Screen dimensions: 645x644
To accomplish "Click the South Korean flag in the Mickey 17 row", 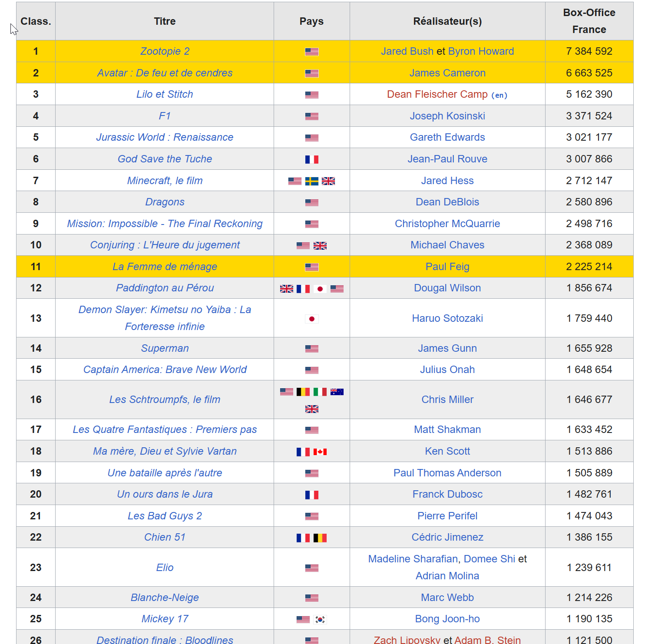I will coord(320,620).
